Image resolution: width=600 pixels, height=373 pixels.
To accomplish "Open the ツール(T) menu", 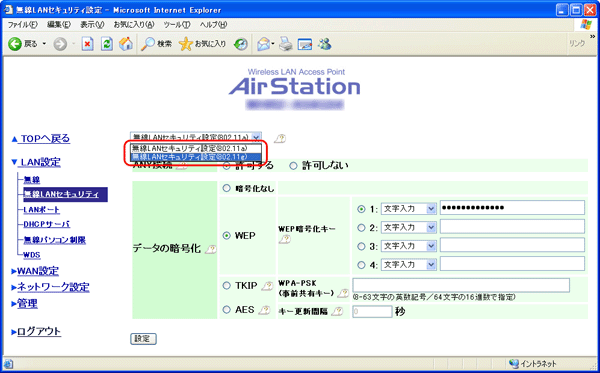I will 176,25.
